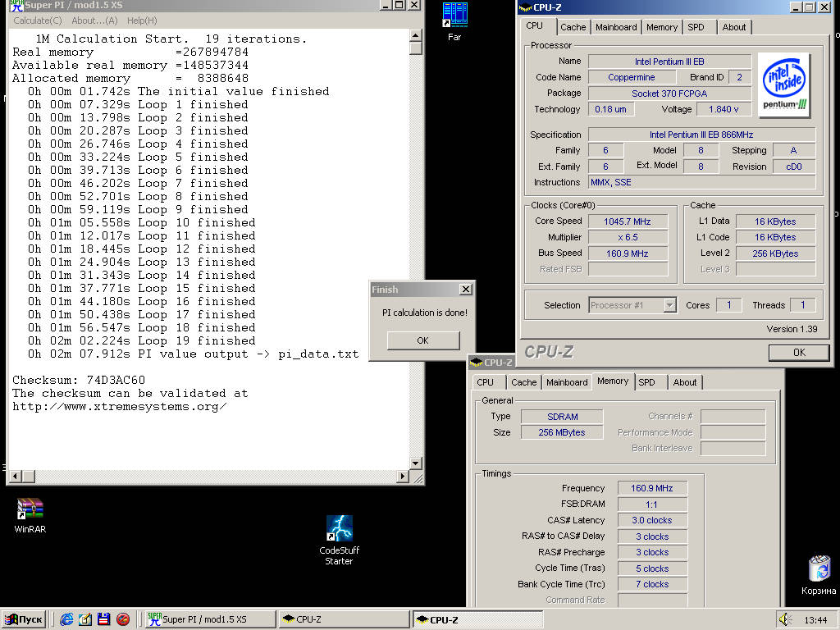This screenshot has width=840, height=630.
Task: Click OK in the front CPU-Z window
Action: pos(799,352)
